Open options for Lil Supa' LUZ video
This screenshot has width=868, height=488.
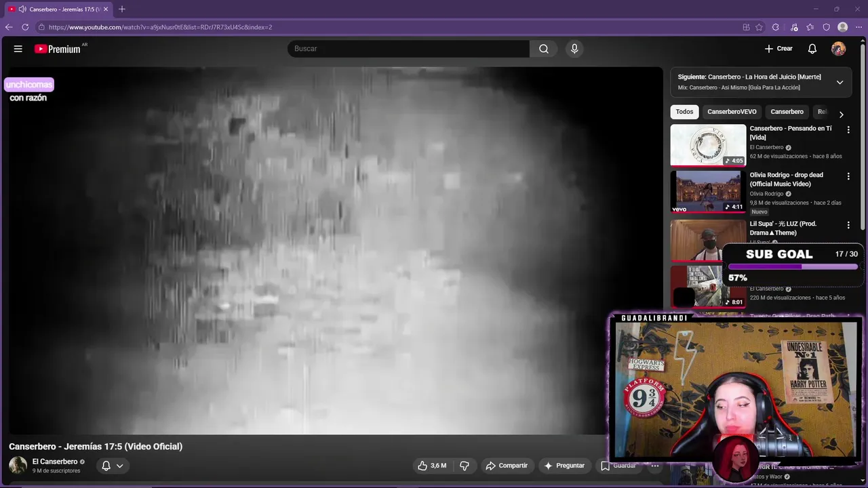coord(848,225)
